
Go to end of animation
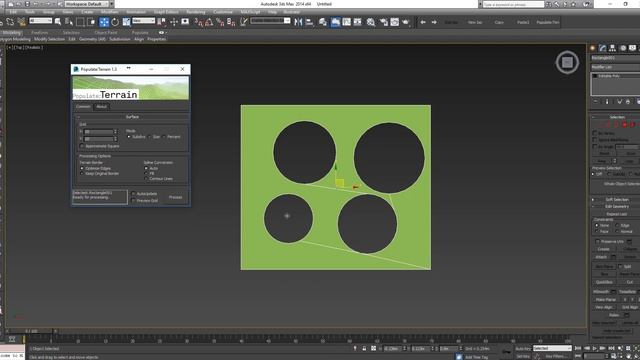click(611, 348)
